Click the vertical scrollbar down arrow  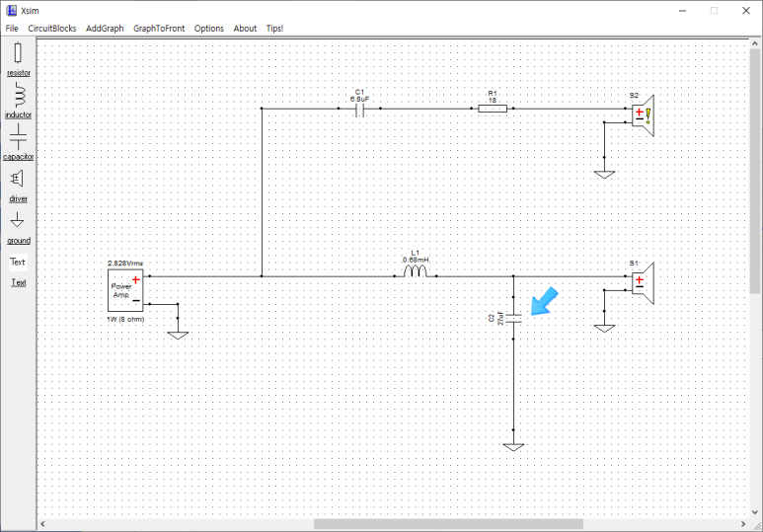755,512
